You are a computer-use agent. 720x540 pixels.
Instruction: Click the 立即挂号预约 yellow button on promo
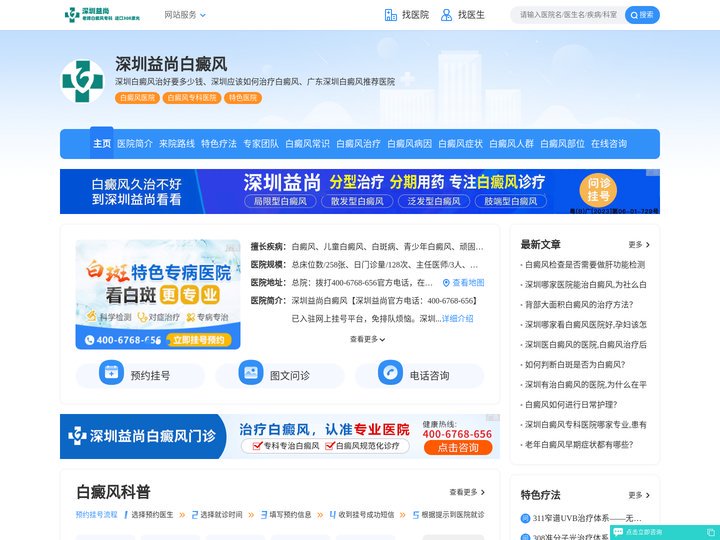(x=199, y=340)
